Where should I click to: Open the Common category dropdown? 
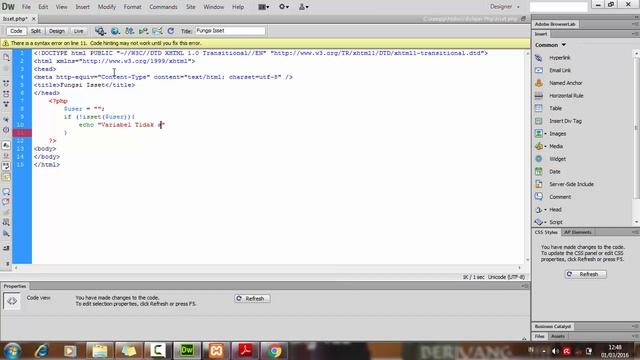(x=550, y=45)
